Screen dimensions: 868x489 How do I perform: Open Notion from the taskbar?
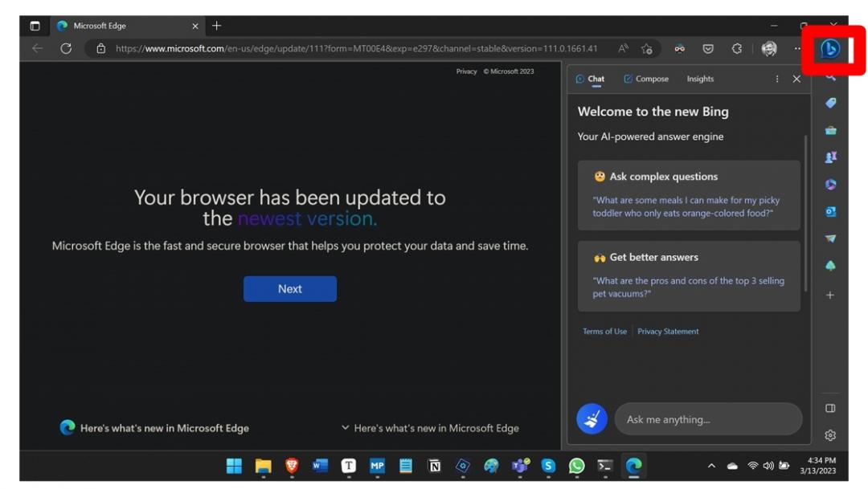coord(435,467)
